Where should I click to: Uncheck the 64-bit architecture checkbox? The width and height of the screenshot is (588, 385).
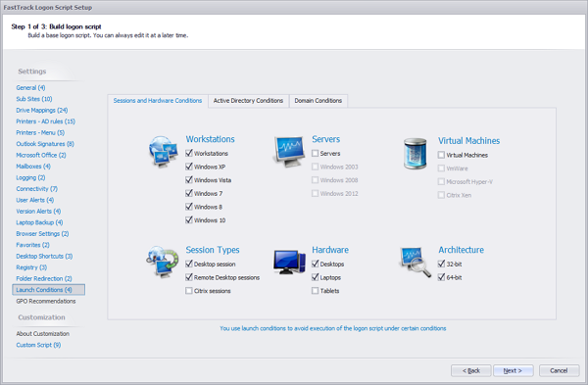click(x=441, y=277)
